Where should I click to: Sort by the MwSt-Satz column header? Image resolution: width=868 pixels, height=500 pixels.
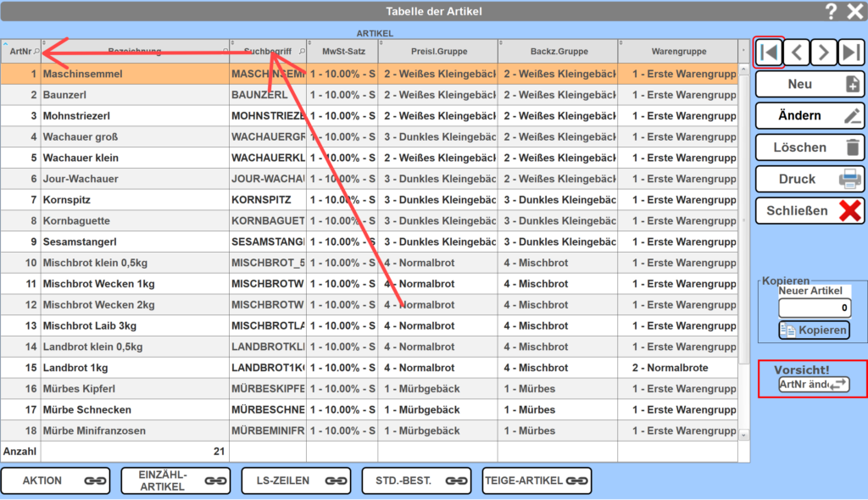(x=342, y=52)
